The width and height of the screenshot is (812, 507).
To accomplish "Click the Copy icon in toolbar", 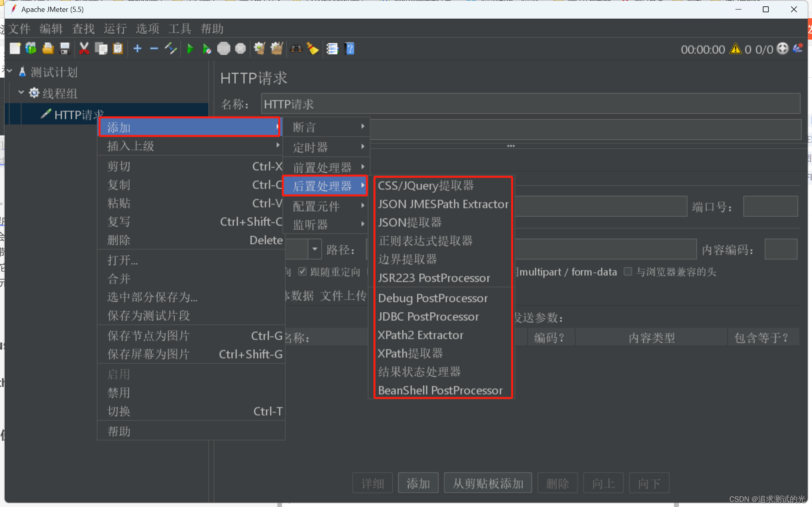I will click(101, 49).
